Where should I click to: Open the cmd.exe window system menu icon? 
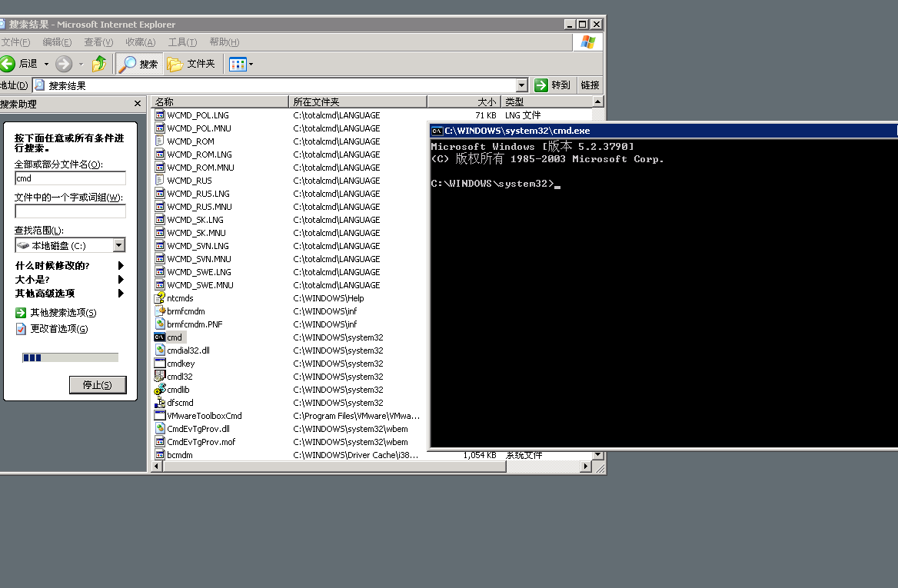(x=437, y=131)
